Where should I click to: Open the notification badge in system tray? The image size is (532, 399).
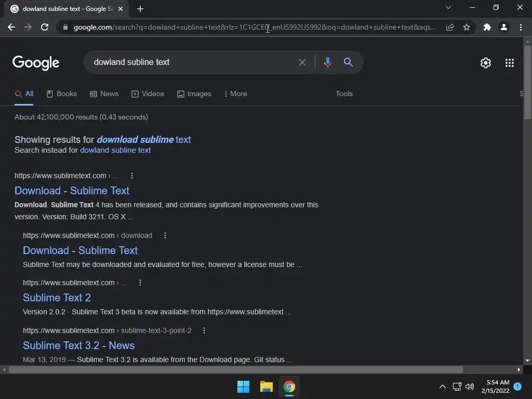pyautogui.click(x=517, y=387)
